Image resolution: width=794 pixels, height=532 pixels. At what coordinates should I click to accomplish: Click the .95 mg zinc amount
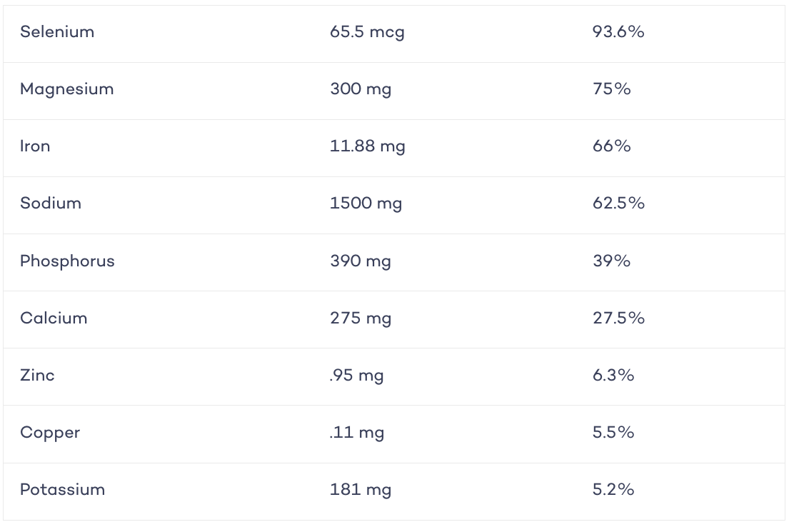[x=356, y=376]
